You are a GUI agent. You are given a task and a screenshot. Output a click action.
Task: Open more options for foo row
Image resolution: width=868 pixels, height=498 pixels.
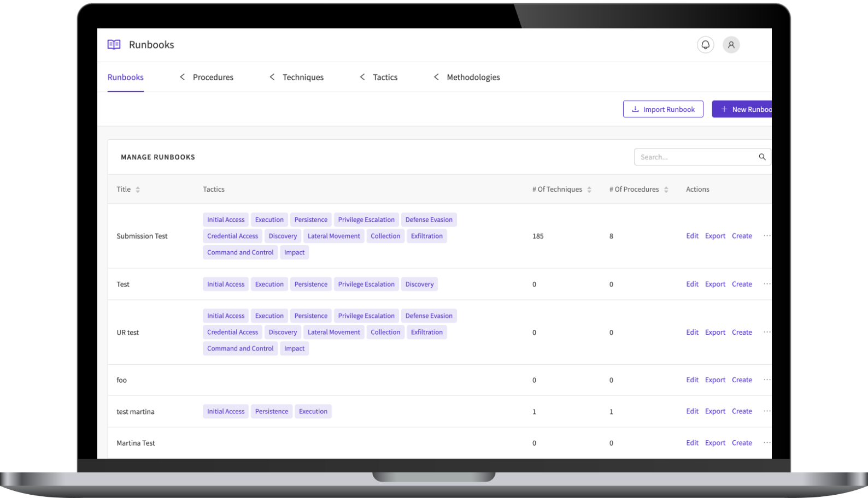coord(767,380)
